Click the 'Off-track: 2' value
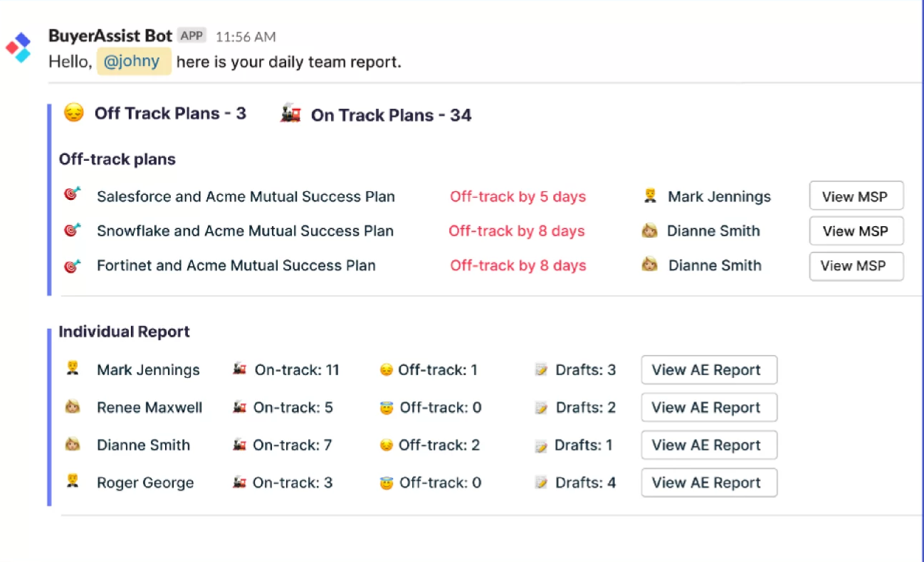This screenshot has height=562, width=924. tap(439, 445)
